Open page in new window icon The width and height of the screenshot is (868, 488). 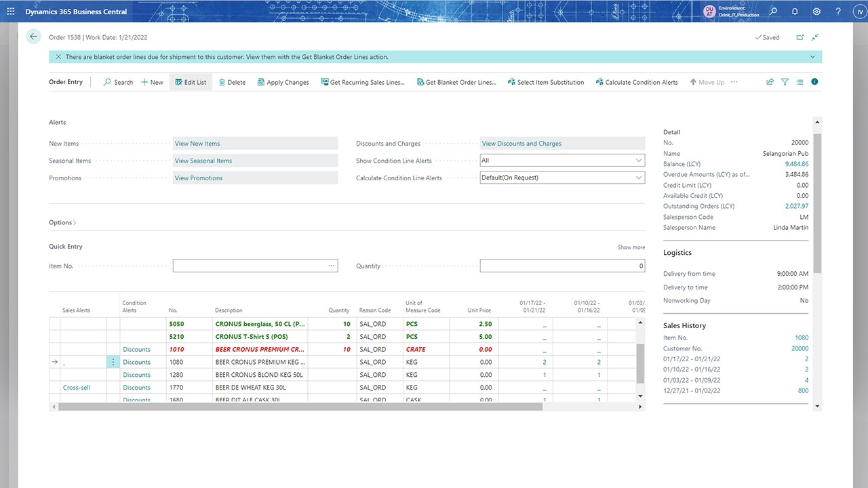[800, 37]
